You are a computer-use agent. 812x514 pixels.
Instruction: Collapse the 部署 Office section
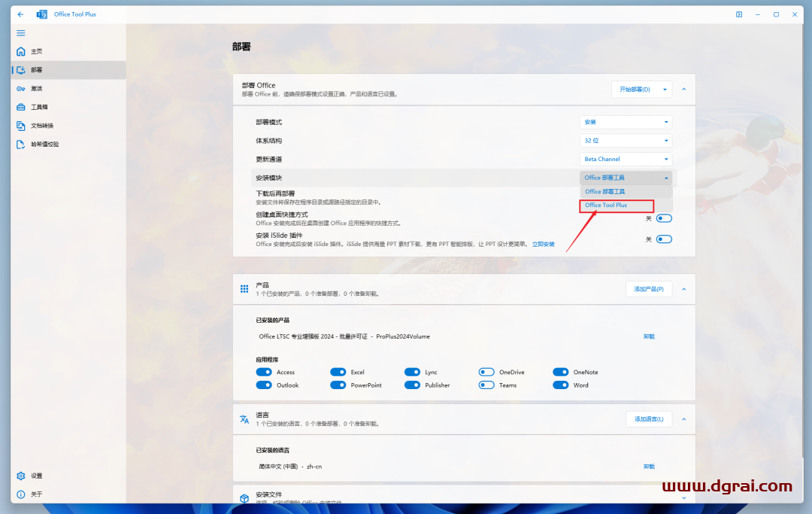684,90
